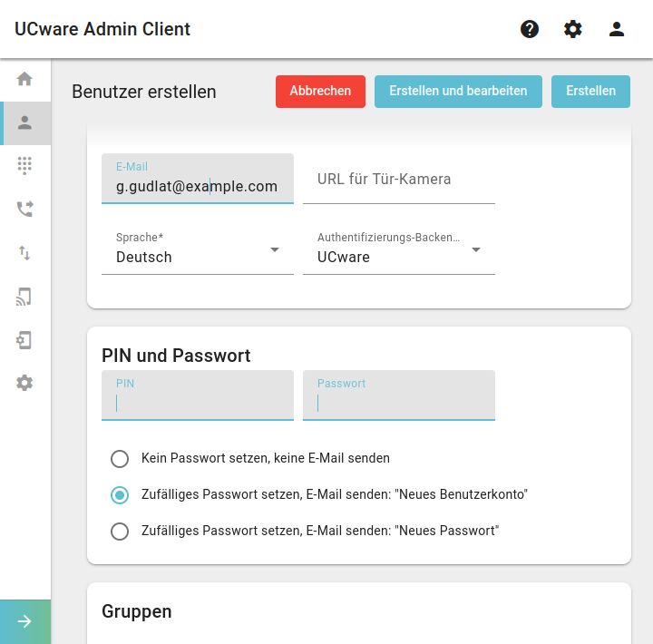Open the cast device sidebar icon
Screen dimensions: 653x644
pyautogui.click(x=24, y=297)
